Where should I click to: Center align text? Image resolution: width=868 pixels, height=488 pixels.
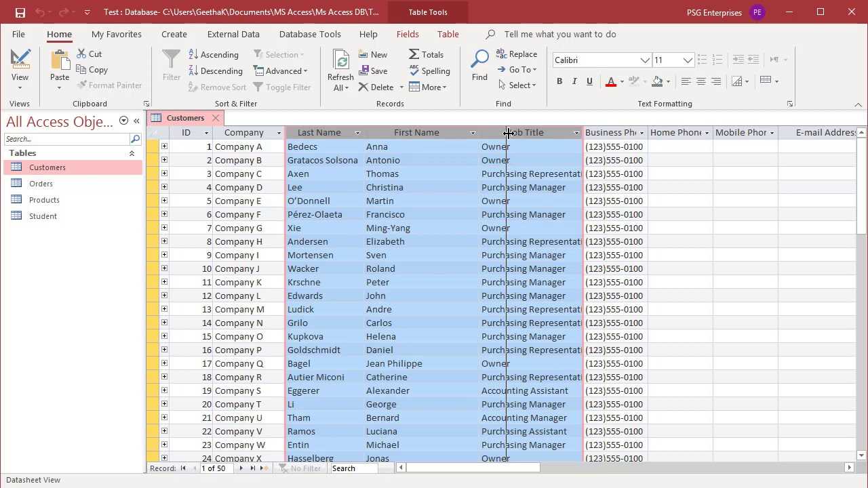pyautogui.click(x=701, y=81)
